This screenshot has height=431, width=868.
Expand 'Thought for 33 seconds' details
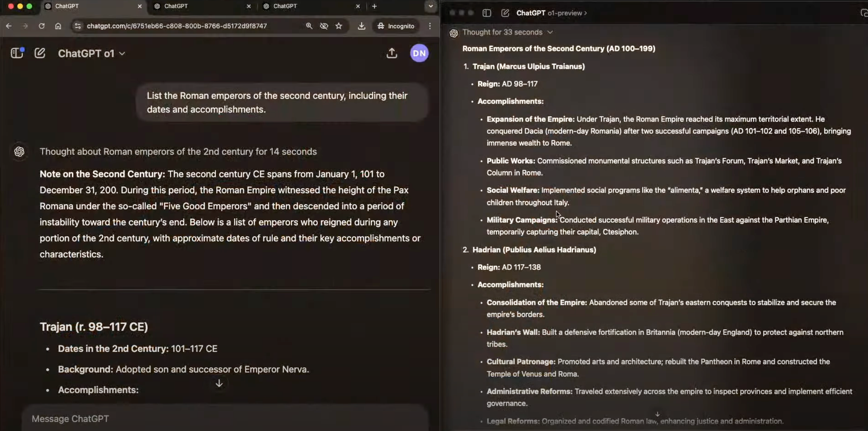[x=550, y=32]
